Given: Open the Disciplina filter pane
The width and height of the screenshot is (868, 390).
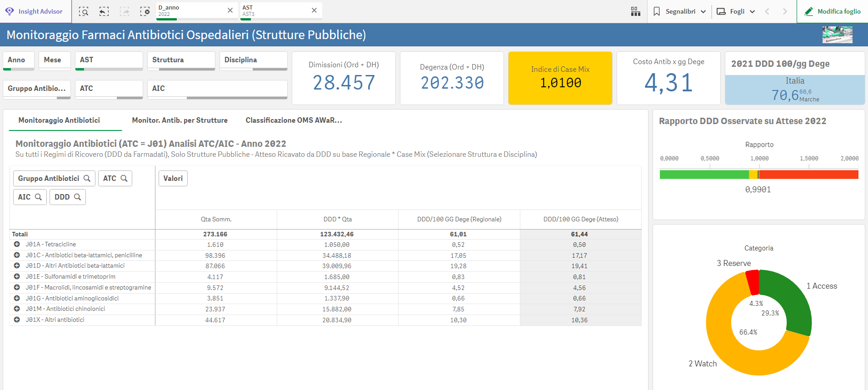Looking at the screenshot, I should 253,60.
